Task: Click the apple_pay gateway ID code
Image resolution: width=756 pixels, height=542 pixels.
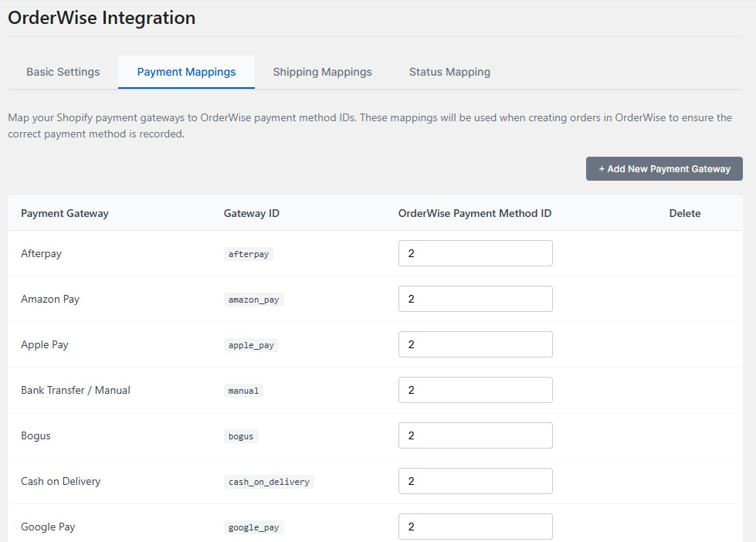Action: point(251,345)
